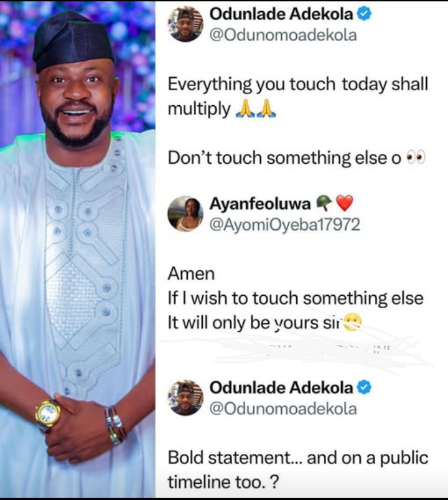Click the @Odunomoadekola handle above 'Bold statement'
The image size is (448, 500).
point(283,408)
